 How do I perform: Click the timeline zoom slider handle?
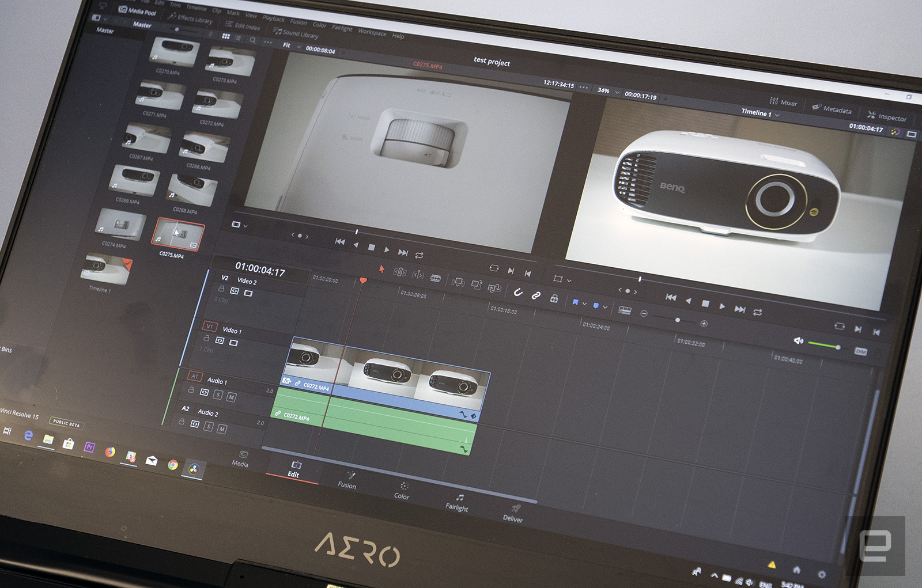(678, 320)
